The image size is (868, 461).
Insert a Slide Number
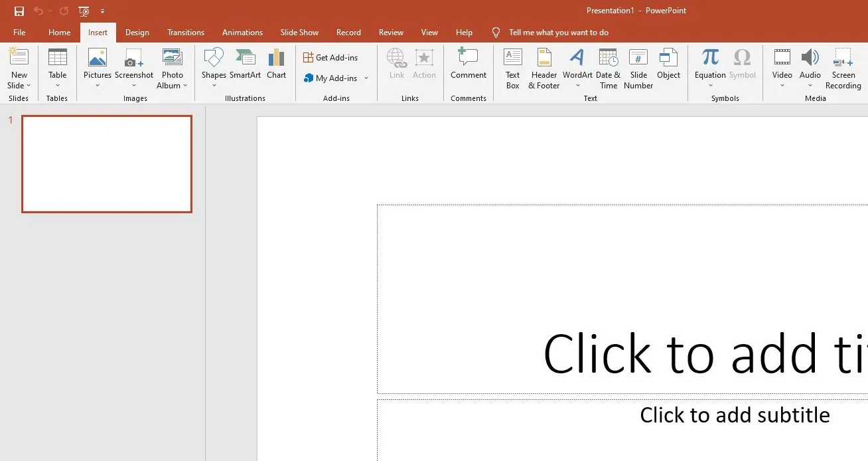(x=638, y=68)
